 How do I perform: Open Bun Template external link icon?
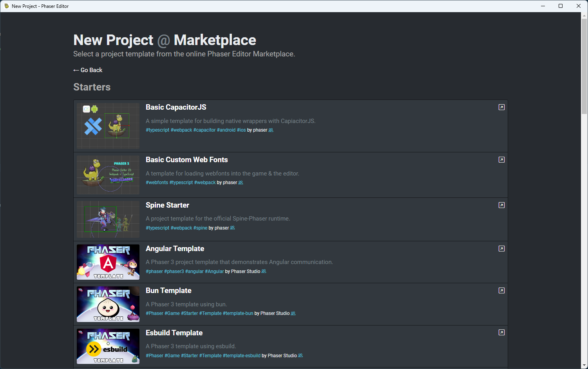501,291
